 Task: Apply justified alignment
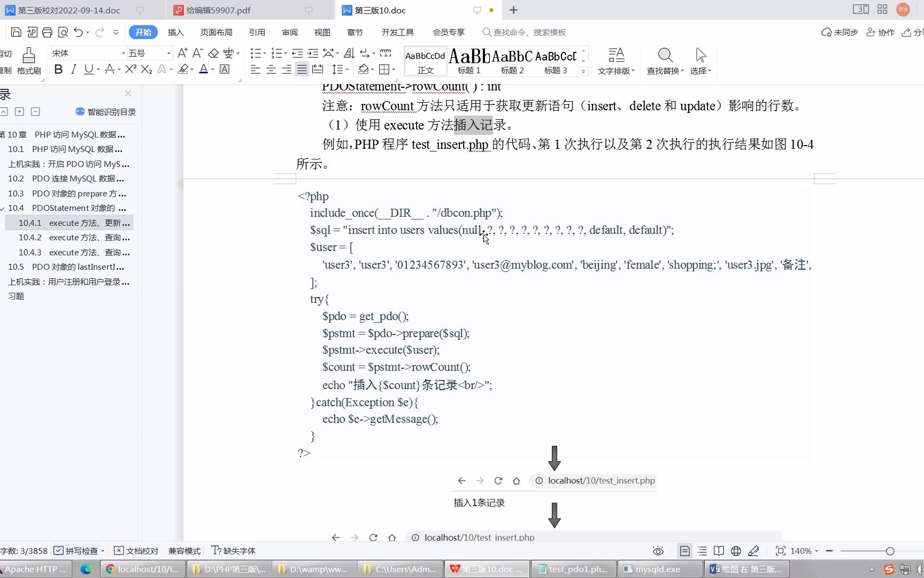302,69
